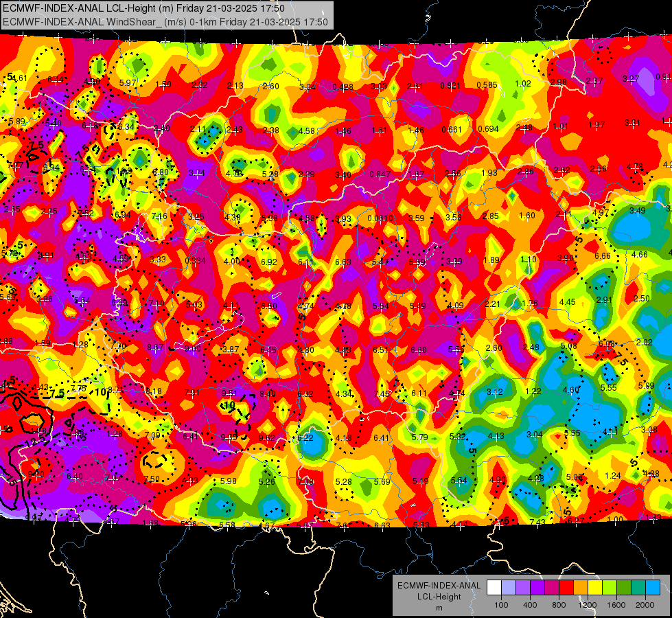Click the wind shear value 5.98
This screenshot has height=618, width=672.
click(228, 481)
